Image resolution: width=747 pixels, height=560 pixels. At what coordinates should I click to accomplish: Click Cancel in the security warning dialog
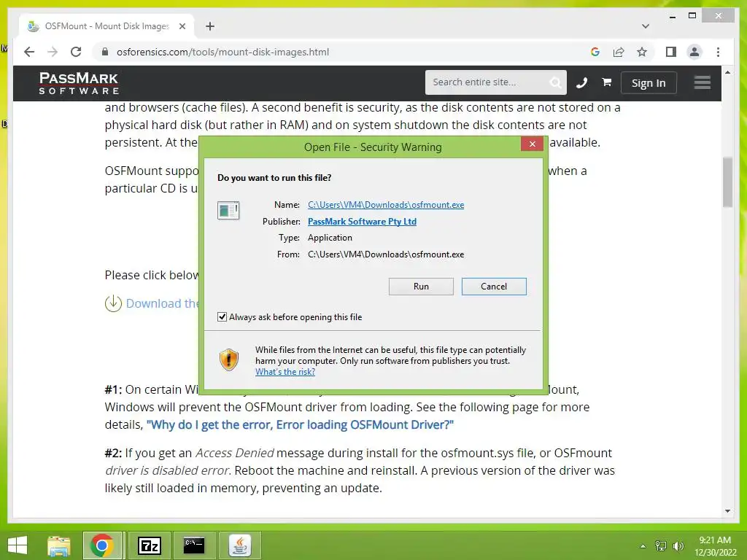click(x=494, y=286)
